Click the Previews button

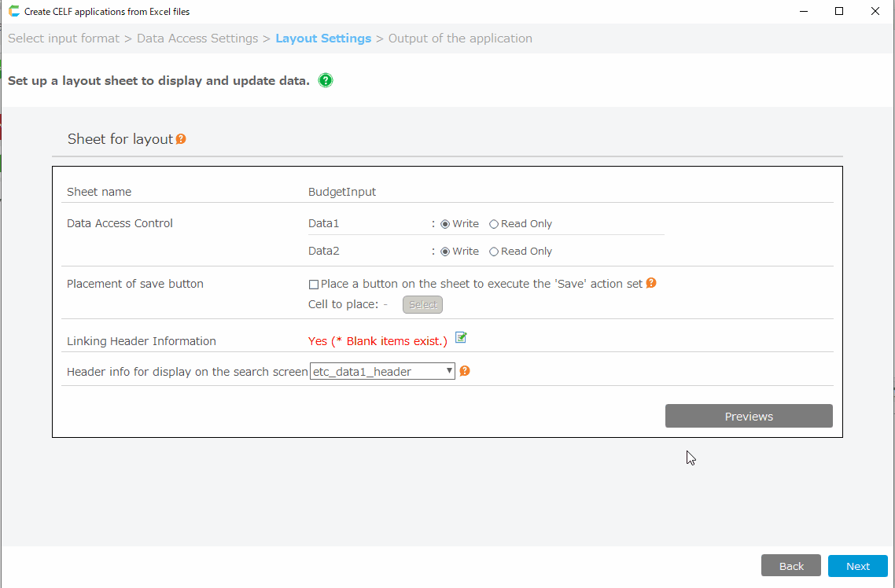(x=749, y=417)
